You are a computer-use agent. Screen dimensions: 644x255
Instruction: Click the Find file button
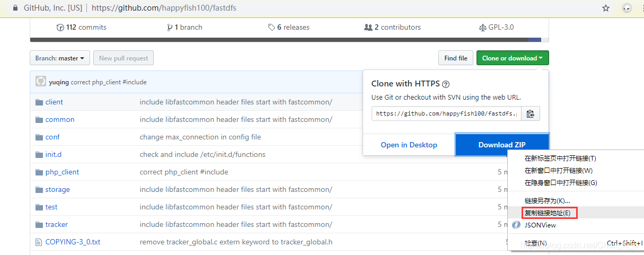click(x=456, y=58)
